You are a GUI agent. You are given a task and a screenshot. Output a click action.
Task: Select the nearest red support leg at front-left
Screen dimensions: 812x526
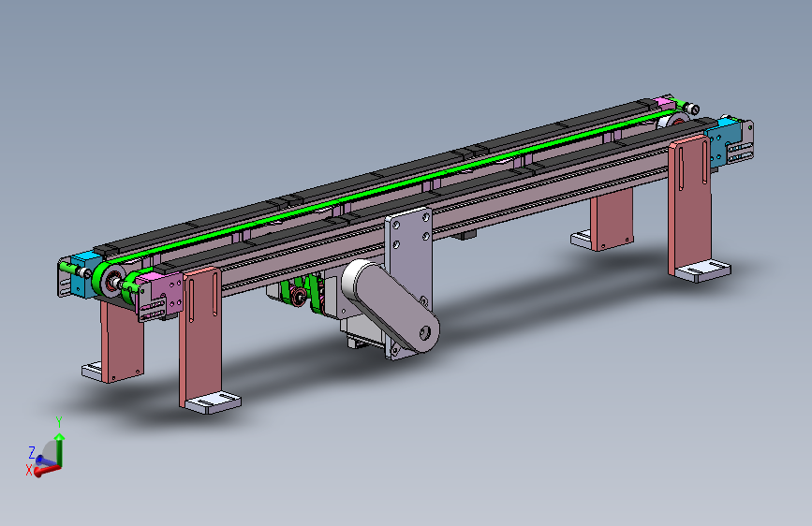pos(200,337)
